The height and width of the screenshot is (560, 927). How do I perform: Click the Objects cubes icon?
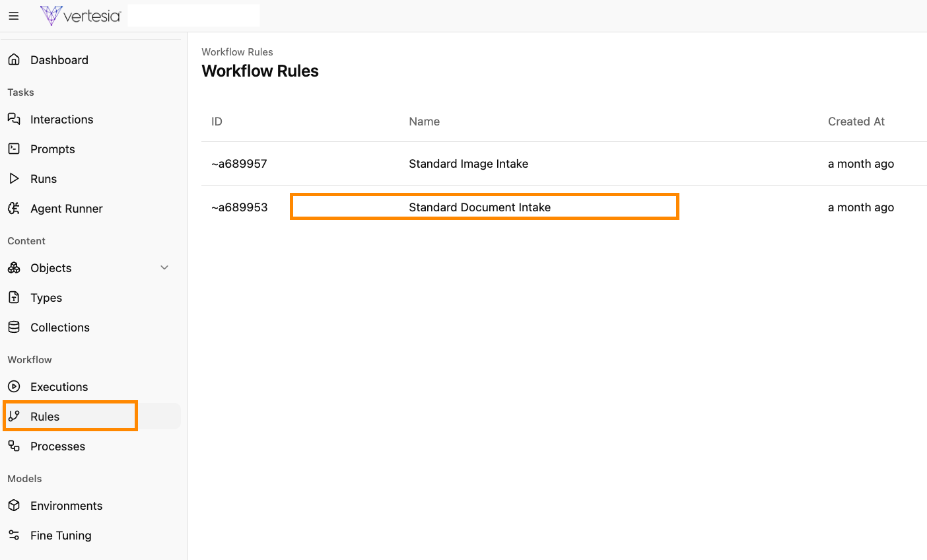click(x=14, y=267)
